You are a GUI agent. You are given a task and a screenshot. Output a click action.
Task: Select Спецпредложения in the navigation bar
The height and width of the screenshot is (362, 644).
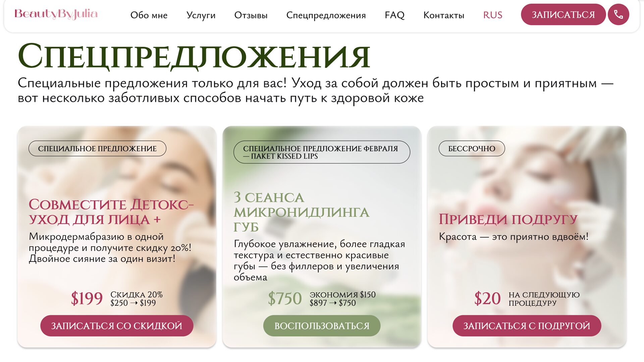pos(326,15)
